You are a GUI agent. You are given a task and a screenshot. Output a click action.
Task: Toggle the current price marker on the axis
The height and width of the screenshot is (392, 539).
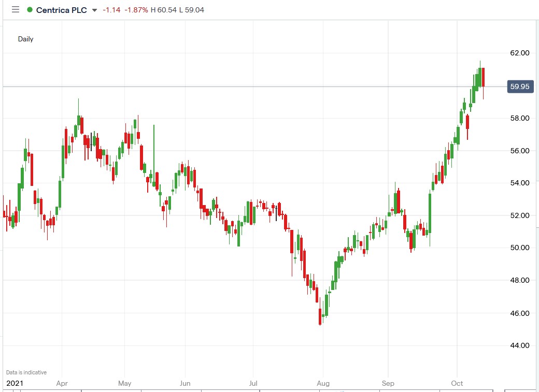520,86
